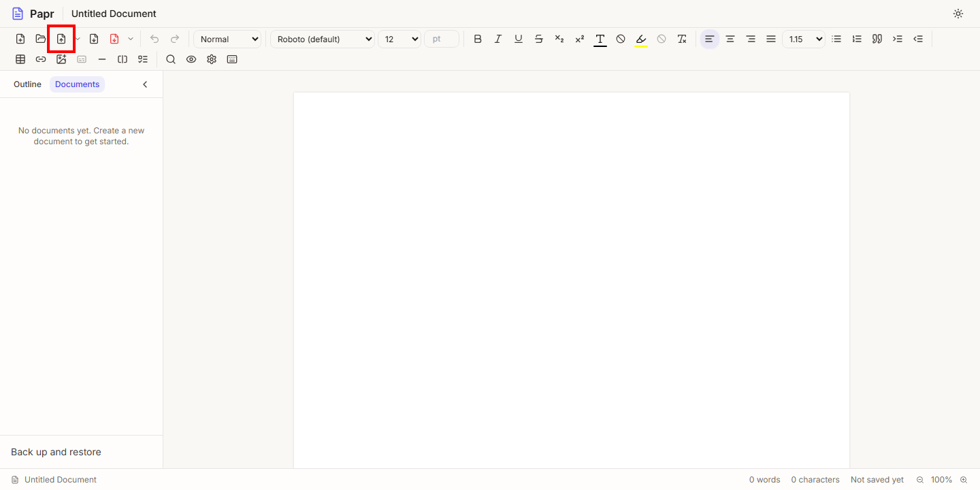
Task: Open the Roboto (default) font dropdown
Action: click(323, 39)
